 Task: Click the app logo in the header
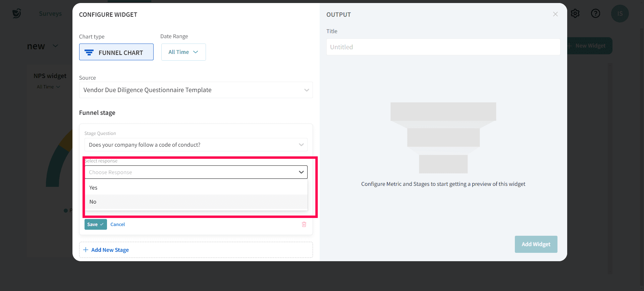point(16,13)
